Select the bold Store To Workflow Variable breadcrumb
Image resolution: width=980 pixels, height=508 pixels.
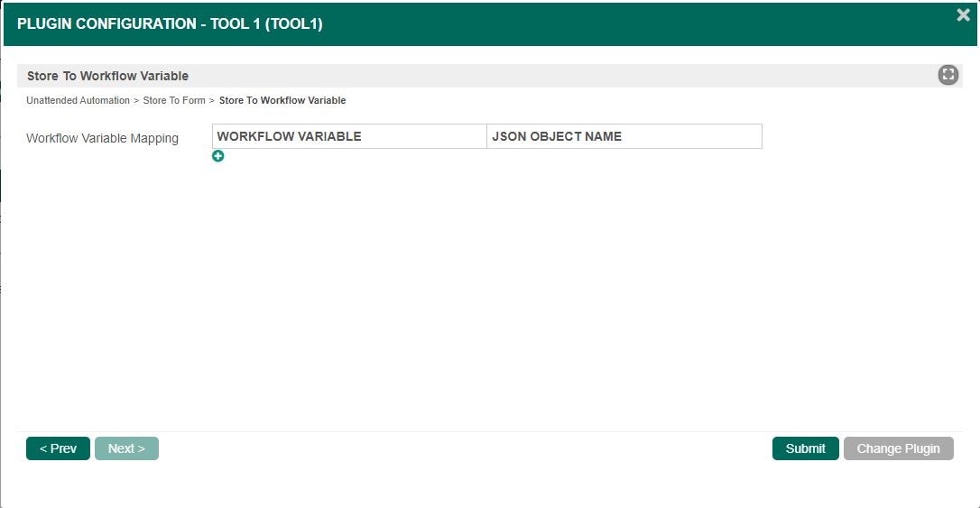282,100
